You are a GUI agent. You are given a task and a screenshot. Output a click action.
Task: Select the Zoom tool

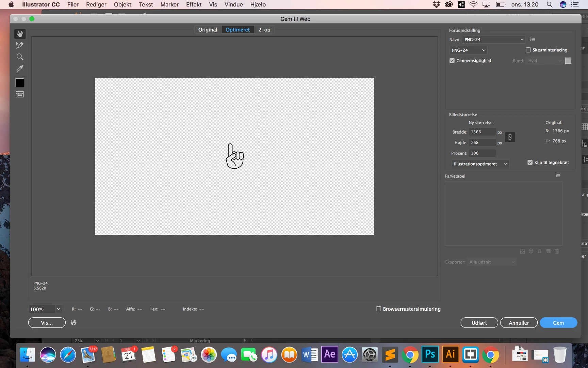[x=20, y=57]
